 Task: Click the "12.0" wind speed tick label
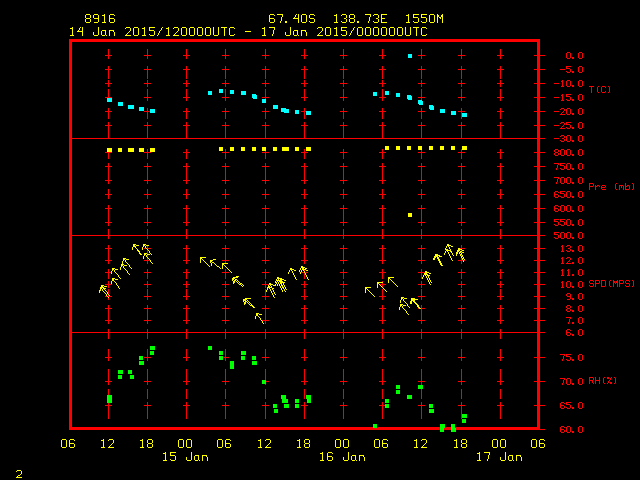click(x=571, y=261)
